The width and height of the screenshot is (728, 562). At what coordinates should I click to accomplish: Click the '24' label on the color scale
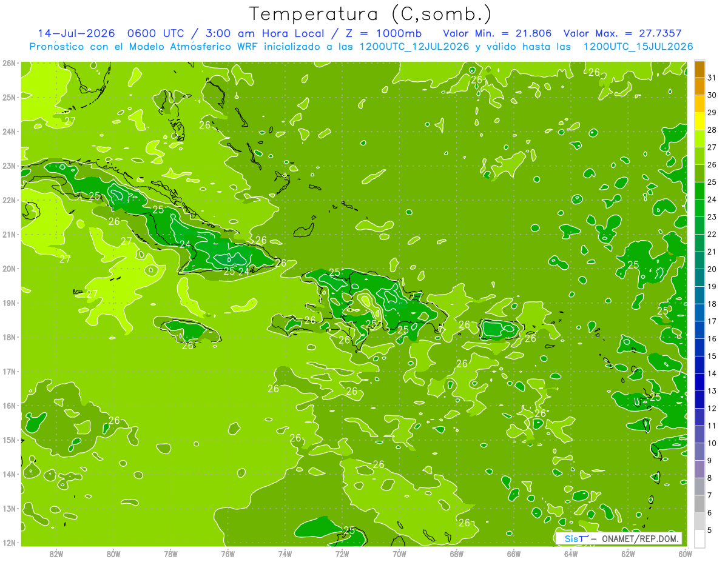point(712,199)
